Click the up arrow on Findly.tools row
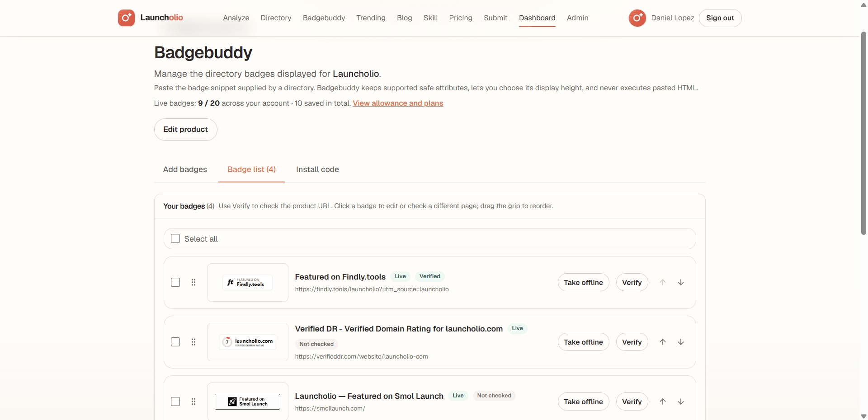 [x=663, y=282]
